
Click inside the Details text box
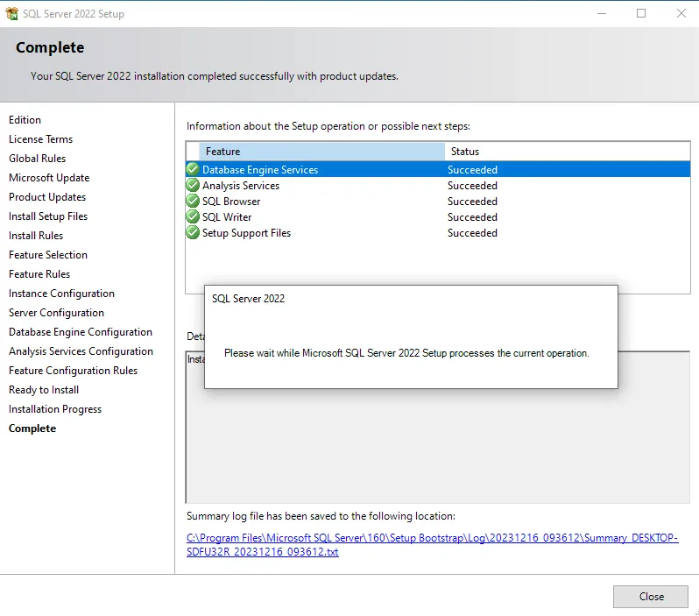[438, 446]
